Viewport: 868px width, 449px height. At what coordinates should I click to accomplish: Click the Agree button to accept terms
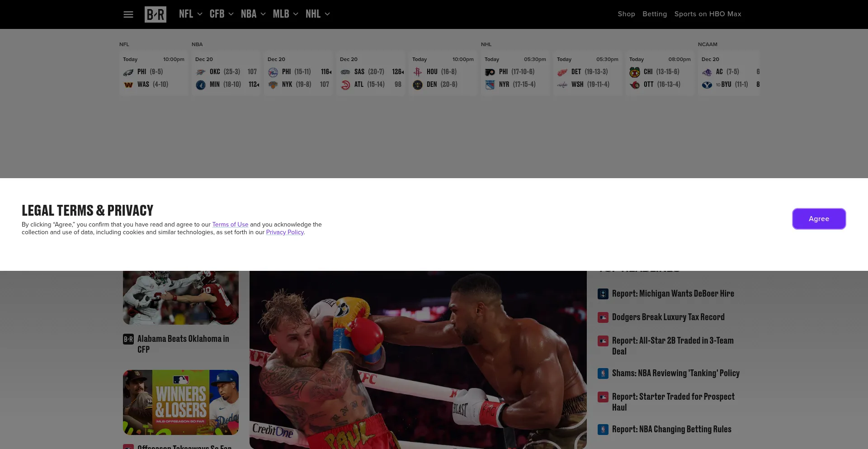pos(819,219)
